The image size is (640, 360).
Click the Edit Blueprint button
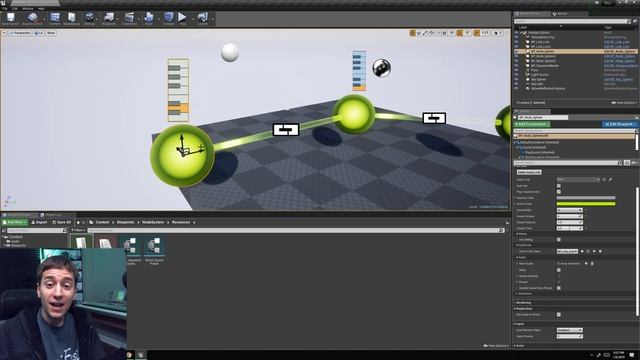(x=620, y=124)
